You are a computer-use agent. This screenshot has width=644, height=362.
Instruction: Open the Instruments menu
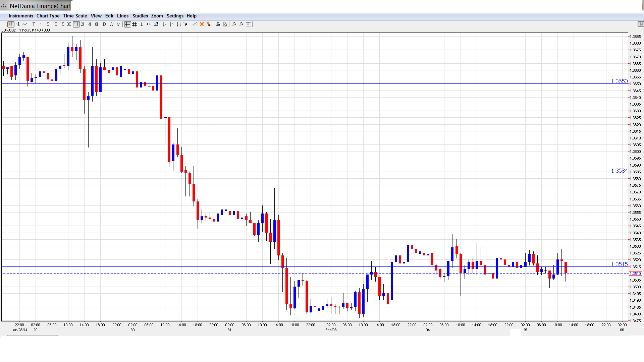click(x=21, y=16)
